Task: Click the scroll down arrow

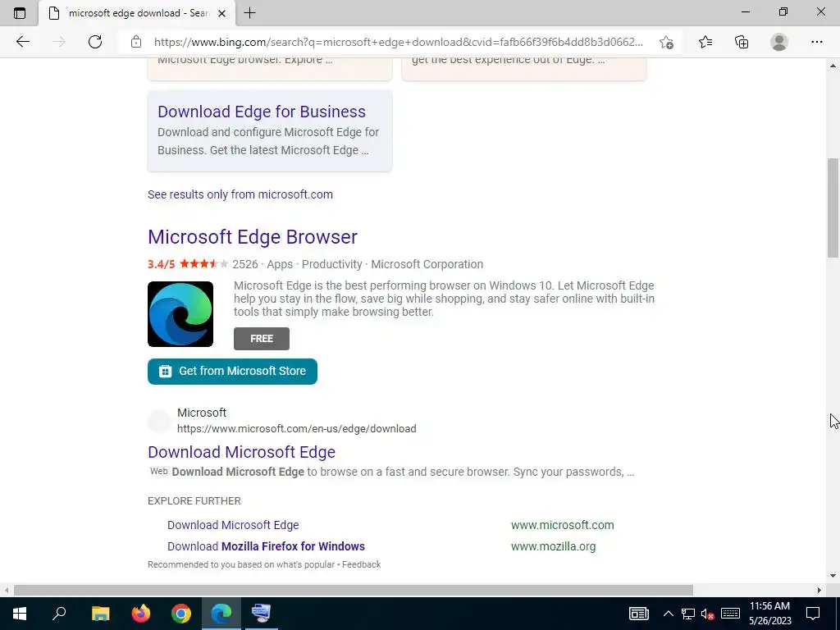Action: pyautogui.click(x=833, y=576)
